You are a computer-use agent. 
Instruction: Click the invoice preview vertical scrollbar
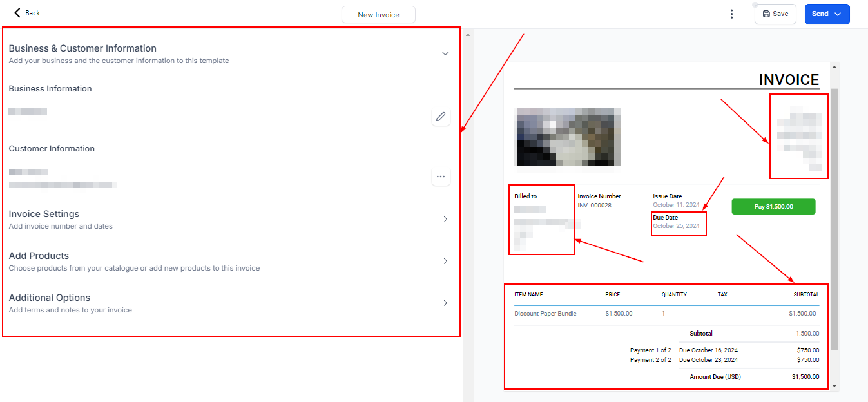(x=834, y=219)
